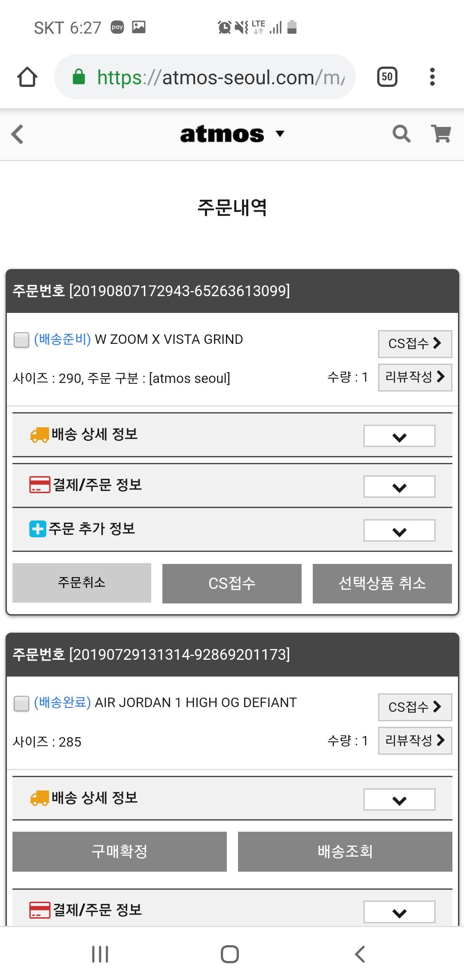The height and width of the screenshot is (980, 464).
Task: Expand first order's 결제/주문 정보 section
Action: point(399,487)
